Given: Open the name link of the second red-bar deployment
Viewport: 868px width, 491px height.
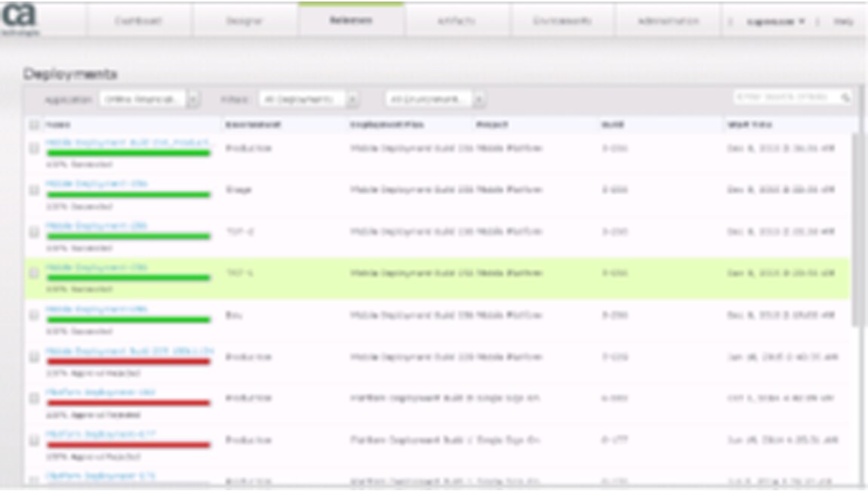Looking at the screenshot, I should [100, 392].
